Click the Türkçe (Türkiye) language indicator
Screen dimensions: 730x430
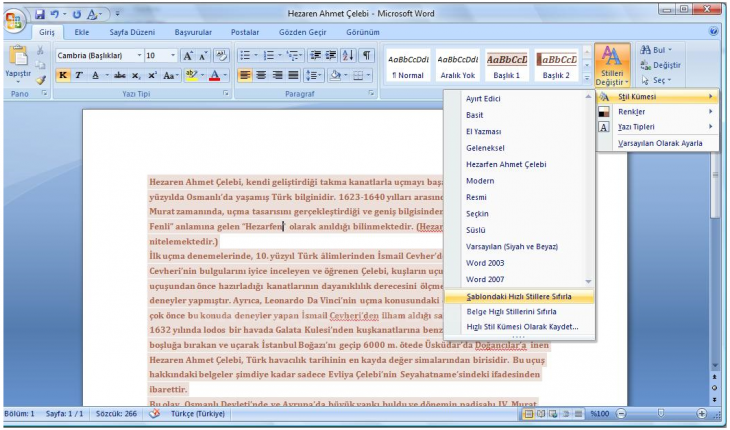[197, 413]
